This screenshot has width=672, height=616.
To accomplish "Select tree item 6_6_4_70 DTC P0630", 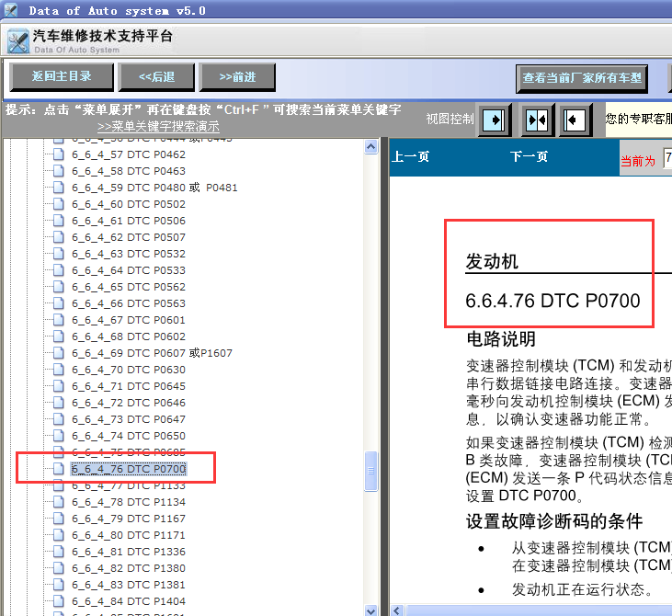I will tap(129, 370).
